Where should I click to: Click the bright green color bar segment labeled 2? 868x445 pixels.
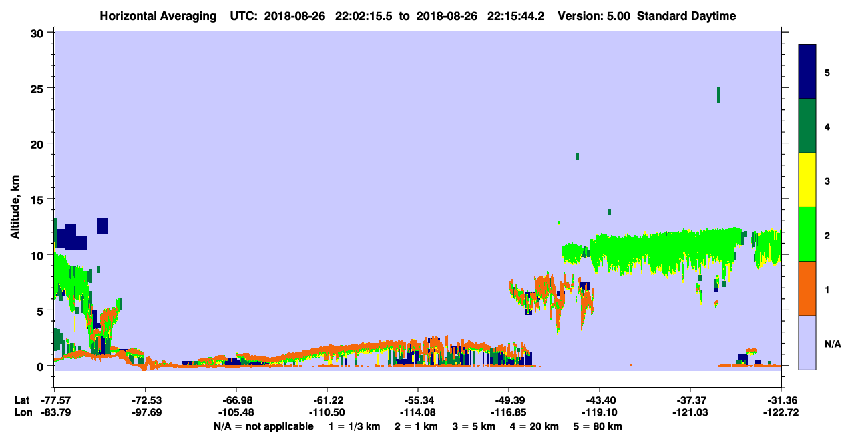[x=807, y=234]
